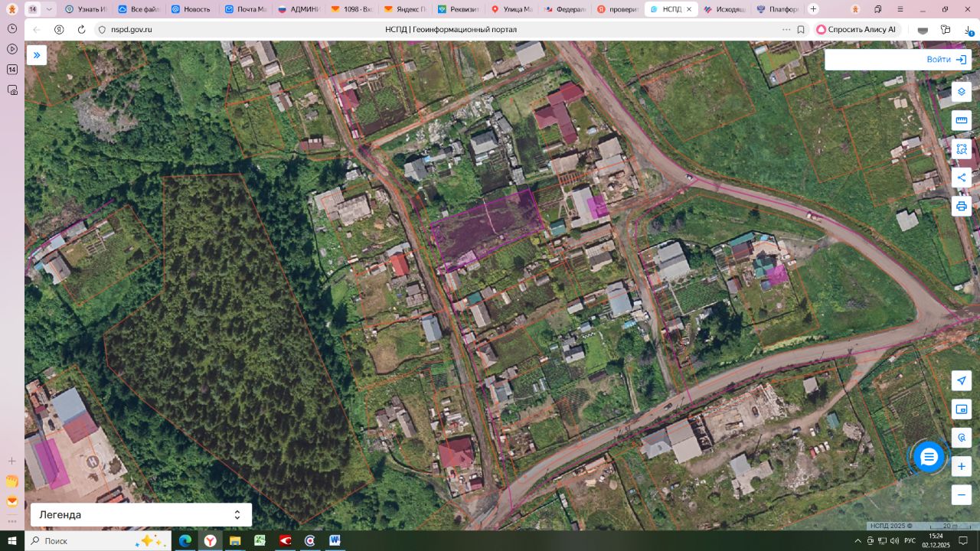Open the sidebar play media icon

12,49
